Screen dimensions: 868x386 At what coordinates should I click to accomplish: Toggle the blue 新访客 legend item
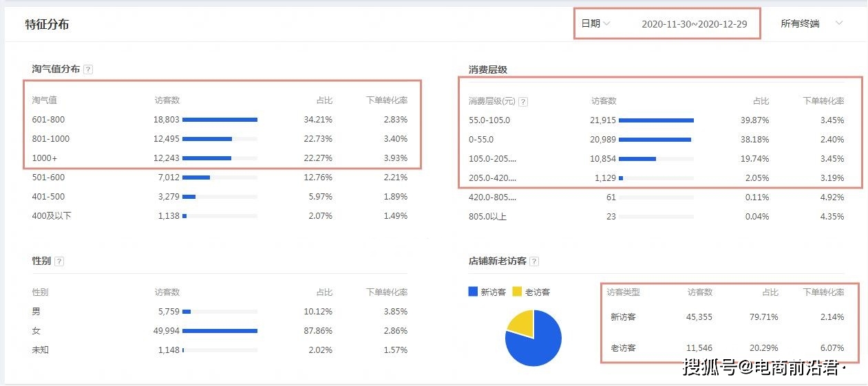[x=487, y=292]
